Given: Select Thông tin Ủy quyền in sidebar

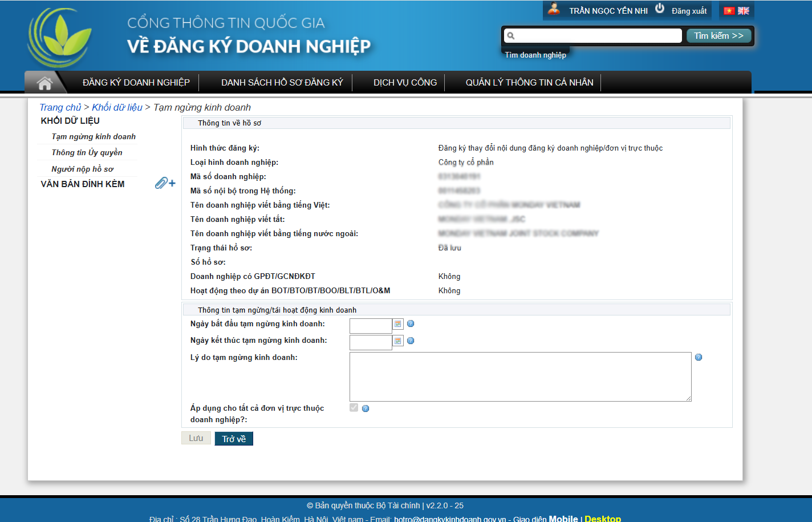Looking at the screenshot, I should [x=87, y=152].
